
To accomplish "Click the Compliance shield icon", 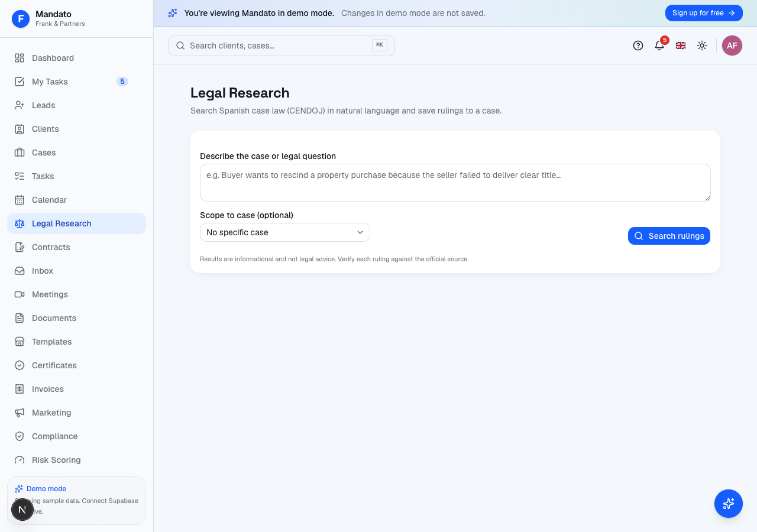I will (x=20, y=436).
